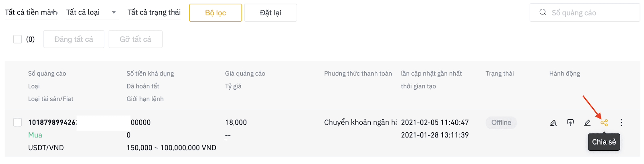
Task: Click the publish upload-arrow icon
Action: point(570,123)
